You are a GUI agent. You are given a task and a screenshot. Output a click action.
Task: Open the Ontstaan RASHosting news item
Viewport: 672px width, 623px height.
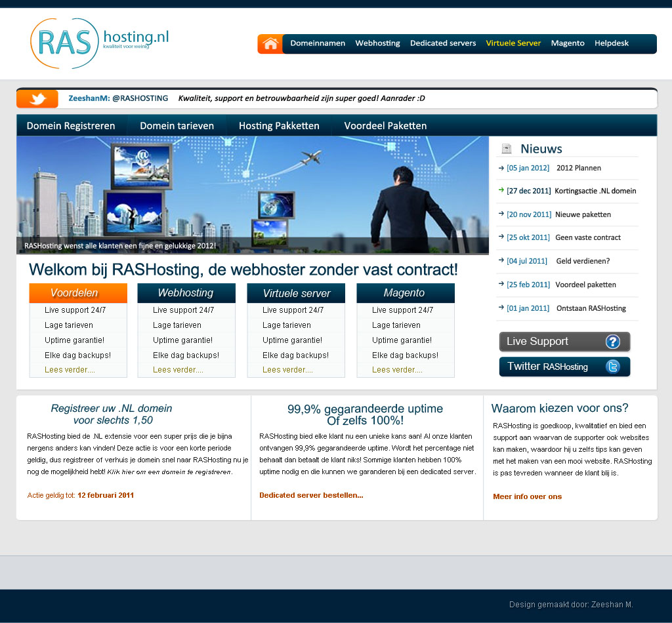pyautogui.click(x=591, y=308)
